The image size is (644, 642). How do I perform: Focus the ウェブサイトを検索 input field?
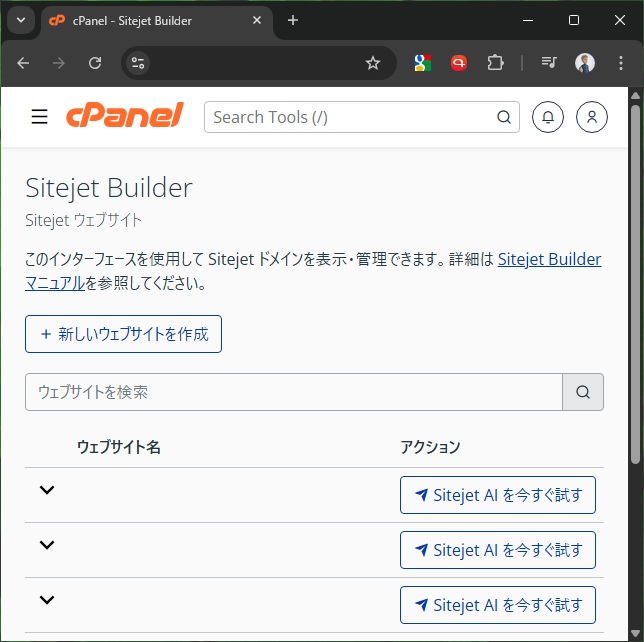tap(294, 392)
